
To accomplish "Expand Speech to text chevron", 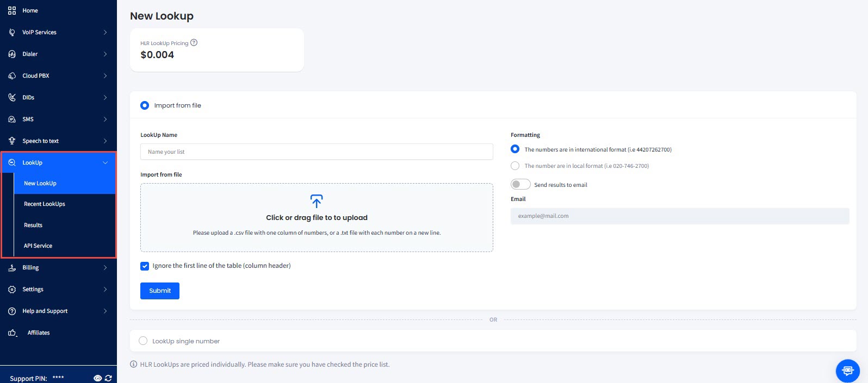I will [x=105, y=141].
